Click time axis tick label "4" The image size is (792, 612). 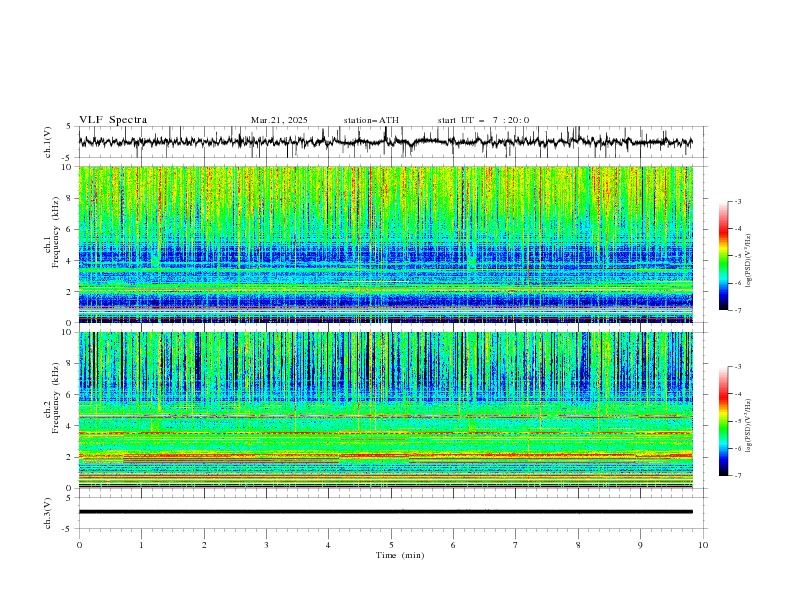click(x=328, y=545)
